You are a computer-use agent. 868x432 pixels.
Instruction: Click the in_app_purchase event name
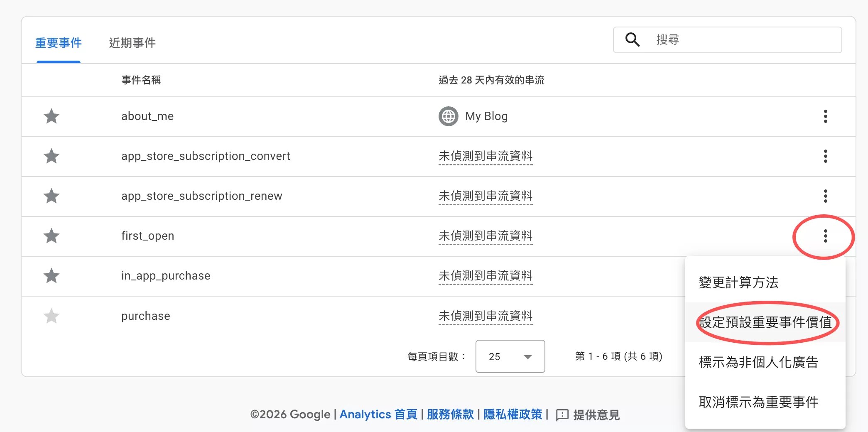(x=166, y=276)
